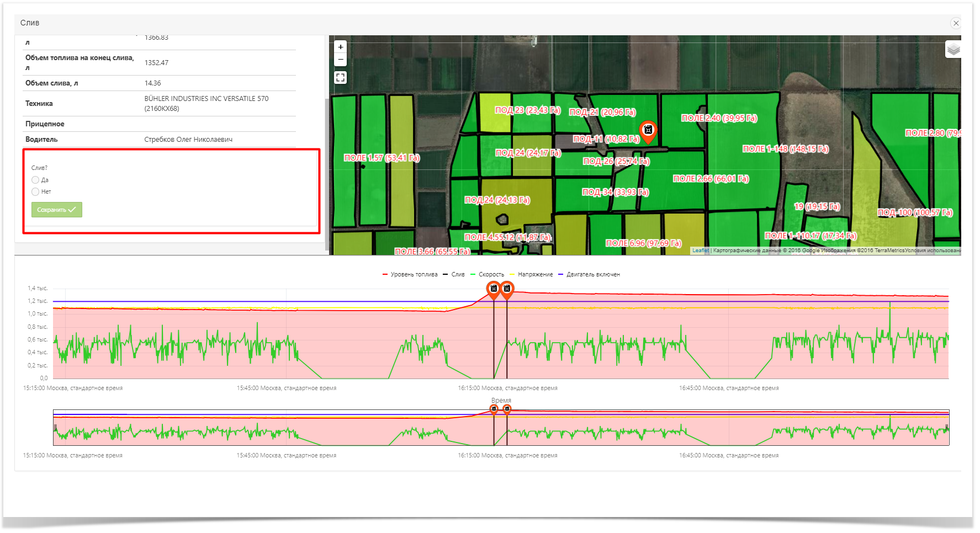Select the Нет radio option

point(35,191)
